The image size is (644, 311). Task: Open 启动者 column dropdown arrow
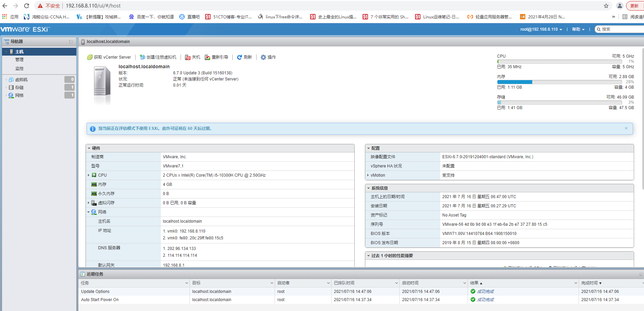pos(328,283)
